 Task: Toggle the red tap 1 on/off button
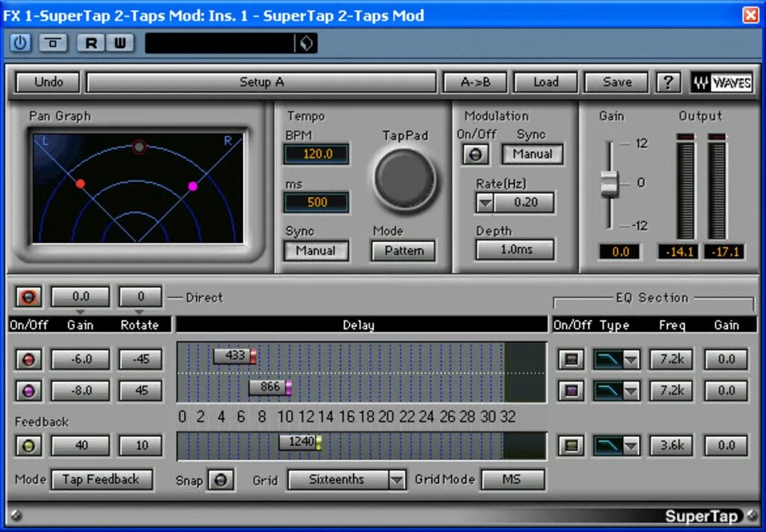28,360
